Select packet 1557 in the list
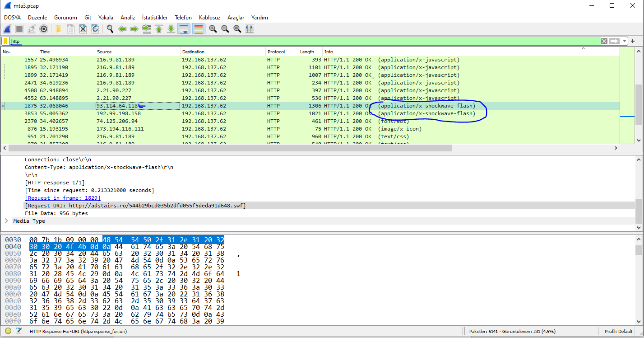The height and width of the screenshot is (338, 644). pos(310,60)
